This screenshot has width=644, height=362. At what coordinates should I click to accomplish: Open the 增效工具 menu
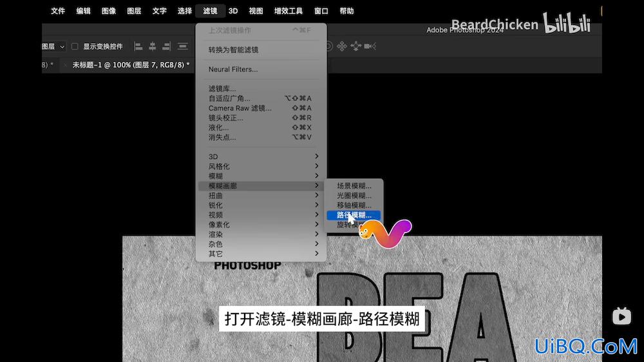(x=289, y=11)
